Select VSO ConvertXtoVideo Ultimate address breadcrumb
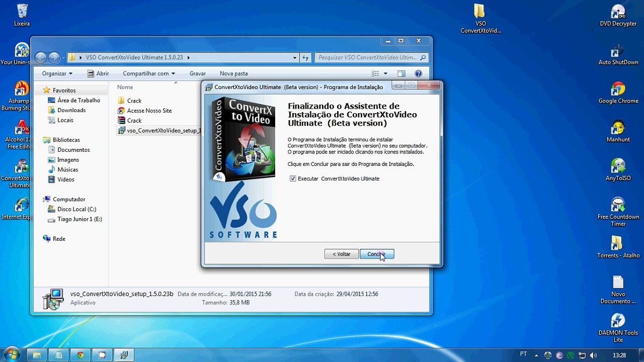The height and width of the screenshot is (362, 644). pos(134,57)
